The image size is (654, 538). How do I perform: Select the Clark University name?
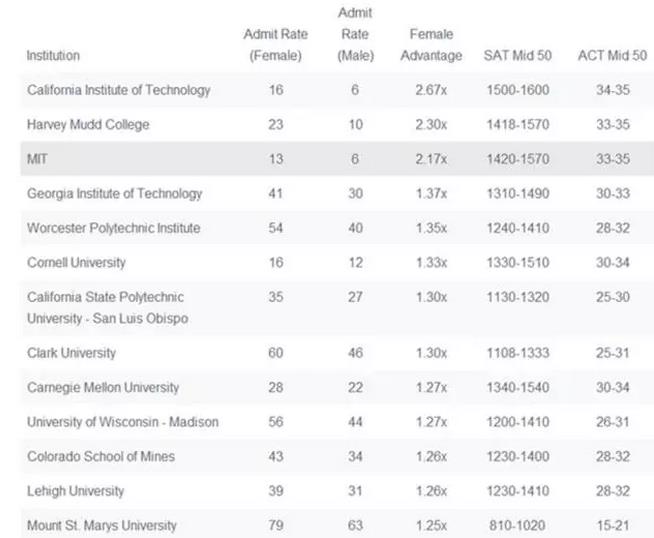point(71,353)
